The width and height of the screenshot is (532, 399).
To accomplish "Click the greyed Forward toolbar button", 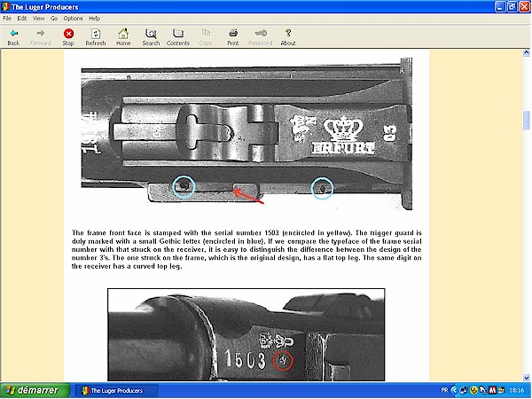I will click(41, 37).
